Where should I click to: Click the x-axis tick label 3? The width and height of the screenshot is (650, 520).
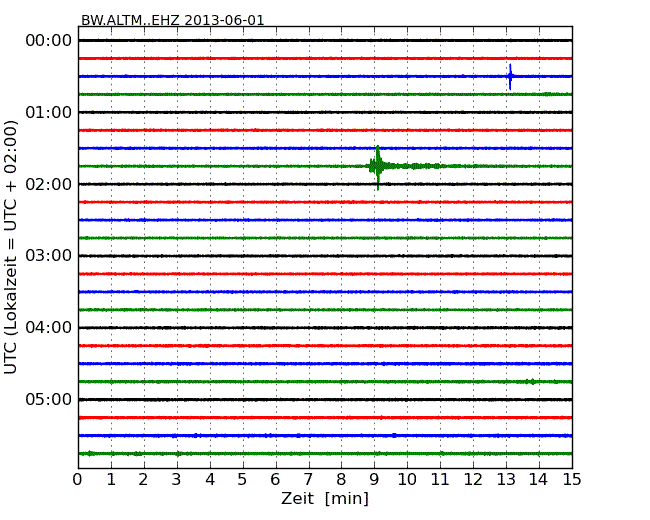click(177, 480)
